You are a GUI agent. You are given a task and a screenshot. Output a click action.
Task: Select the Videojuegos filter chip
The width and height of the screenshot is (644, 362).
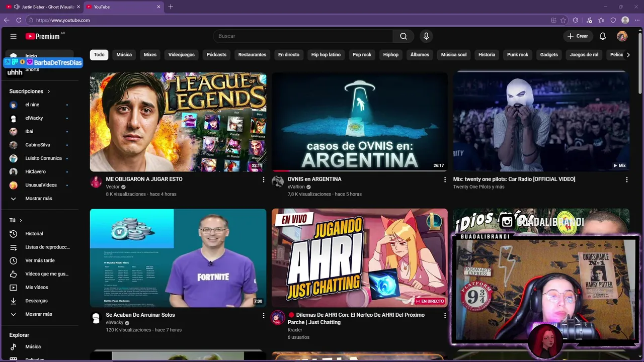(182, 55)
